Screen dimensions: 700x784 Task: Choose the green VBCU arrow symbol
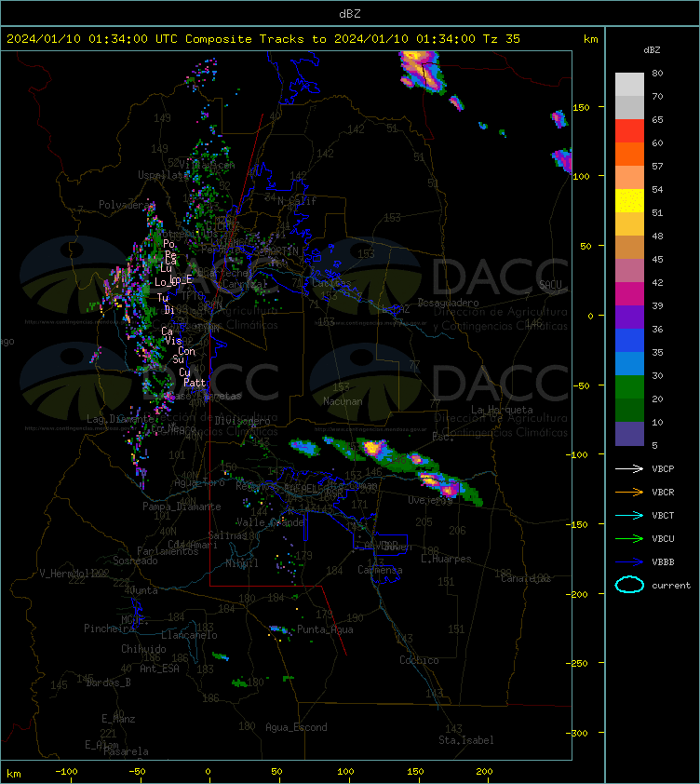(x=629, y=538)
